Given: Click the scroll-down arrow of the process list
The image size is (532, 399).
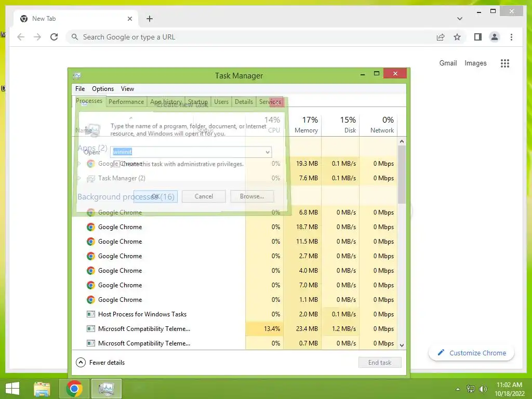Looking at the screenshot, I should coord(402,345).
